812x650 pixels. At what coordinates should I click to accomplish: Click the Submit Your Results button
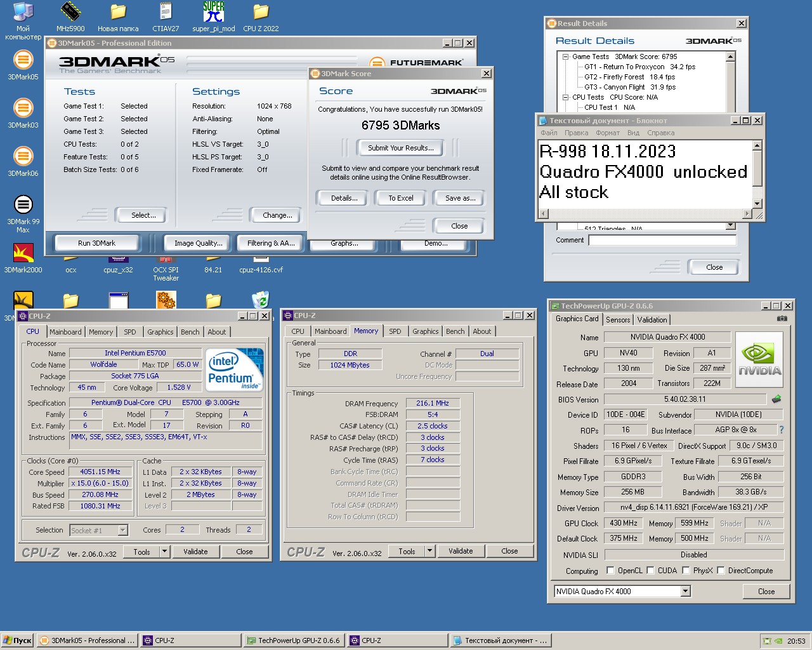click(x=401, y=148)
